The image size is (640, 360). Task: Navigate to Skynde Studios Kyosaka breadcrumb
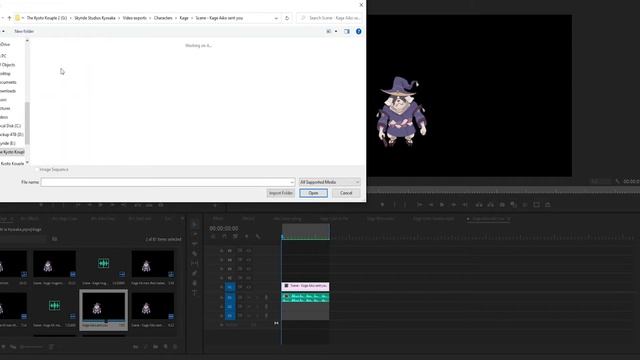95,18
